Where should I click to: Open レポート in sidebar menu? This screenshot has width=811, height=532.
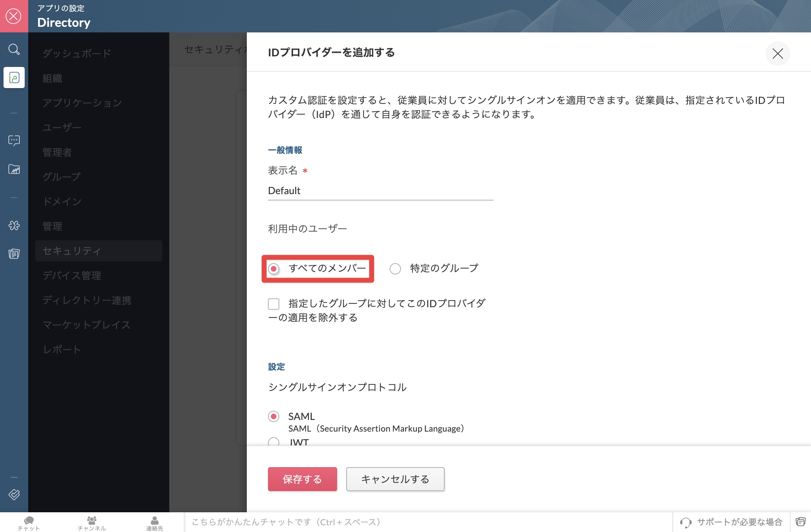click(x=99, y=349)
